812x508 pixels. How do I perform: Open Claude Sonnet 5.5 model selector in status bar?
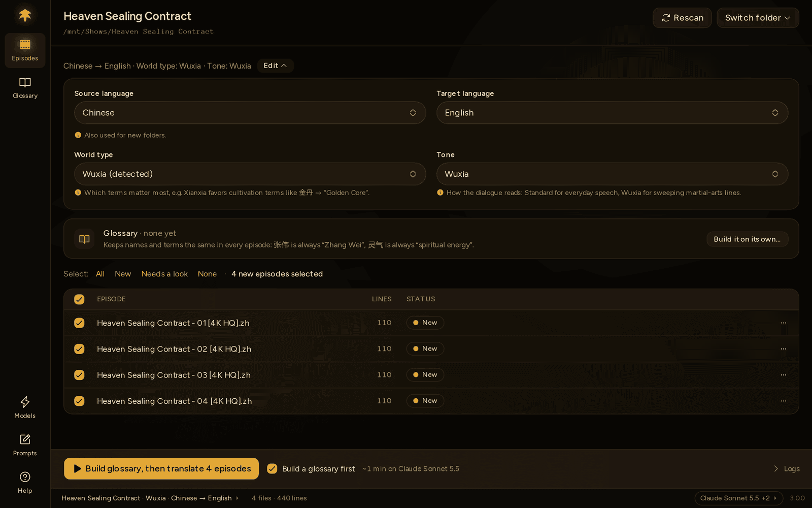[738, 498]
